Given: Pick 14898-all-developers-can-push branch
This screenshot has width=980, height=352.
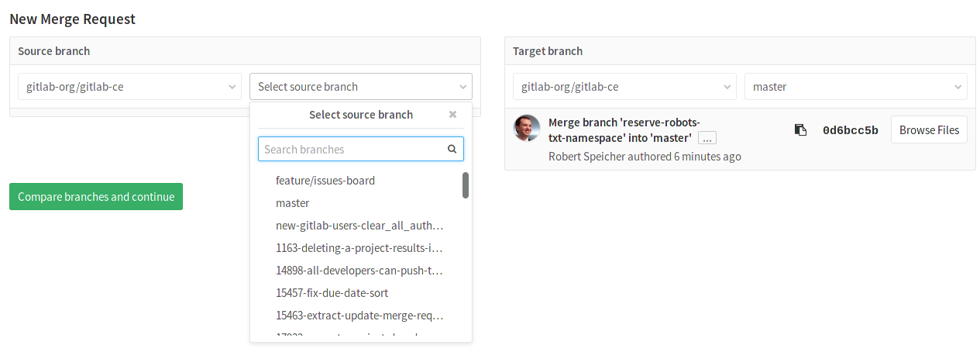Looking at the screenshot, I should (x=359, y=271).
